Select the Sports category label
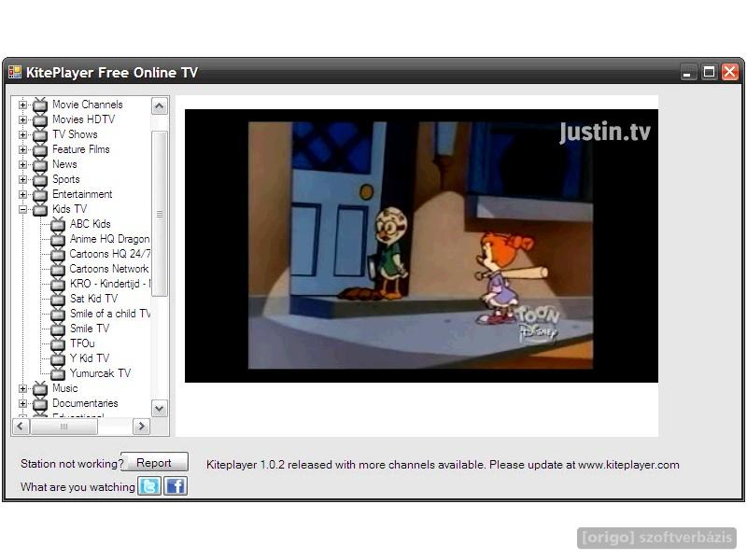 [66, 179]
